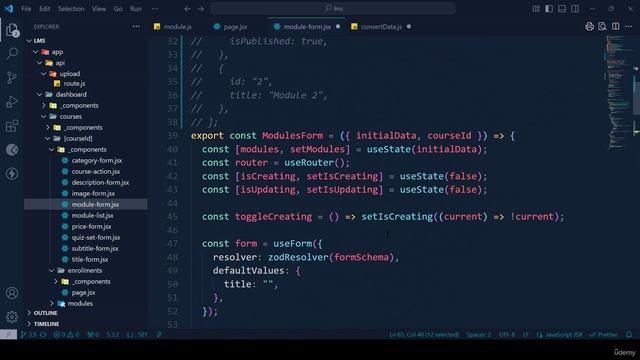
Task: Open description-form.jsx in the explorer
Action: click(100, 182)
